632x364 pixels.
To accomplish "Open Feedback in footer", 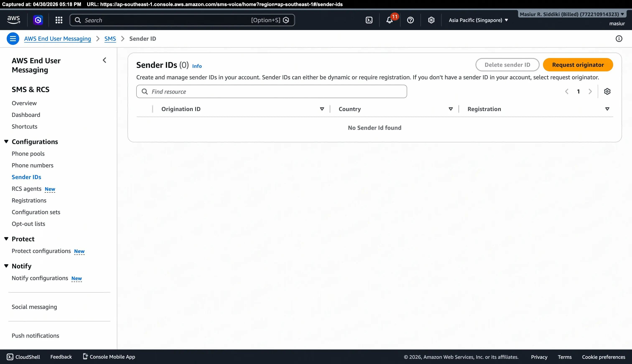I will (61, 357).
